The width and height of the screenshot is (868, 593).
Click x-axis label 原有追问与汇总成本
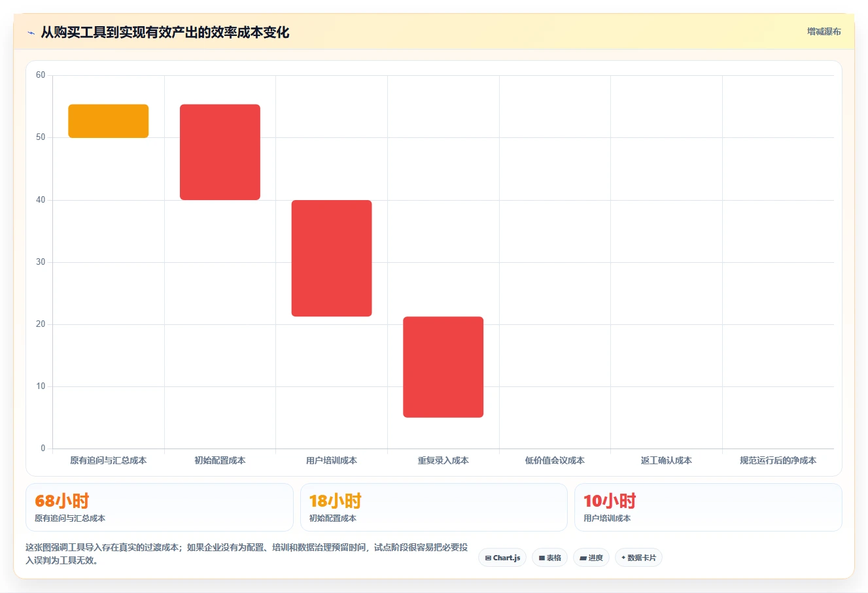(x=109, y=460)
